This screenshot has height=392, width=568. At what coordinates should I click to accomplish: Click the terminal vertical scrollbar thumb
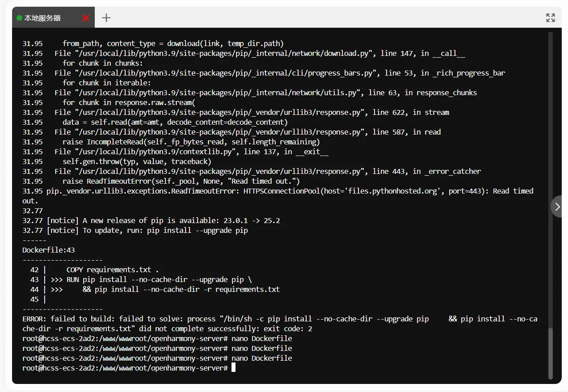point(551,353)
